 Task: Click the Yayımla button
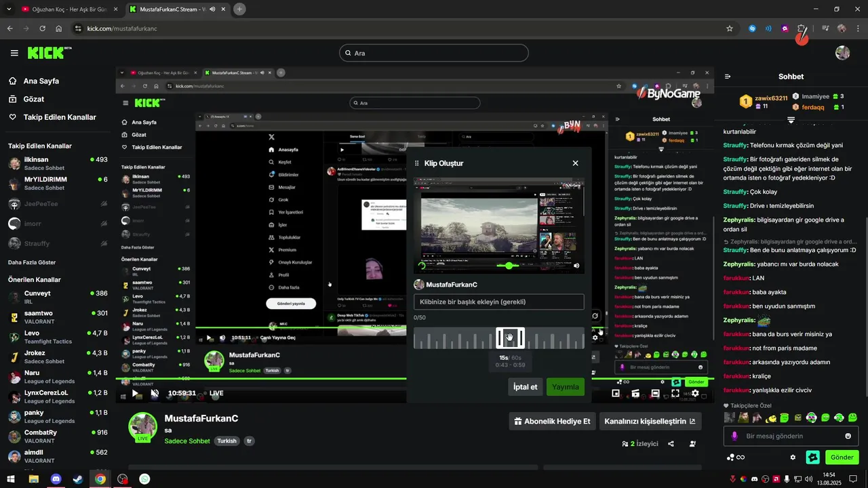pos(566,387)
